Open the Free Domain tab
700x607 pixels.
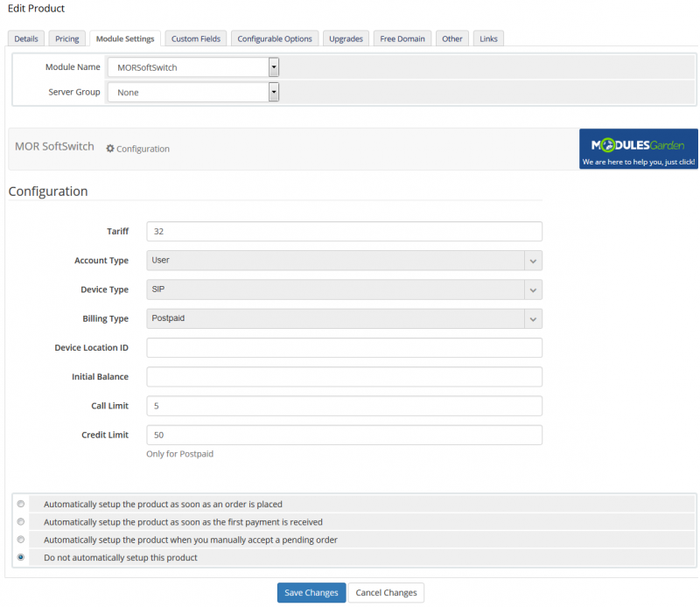tap(402, 38)
